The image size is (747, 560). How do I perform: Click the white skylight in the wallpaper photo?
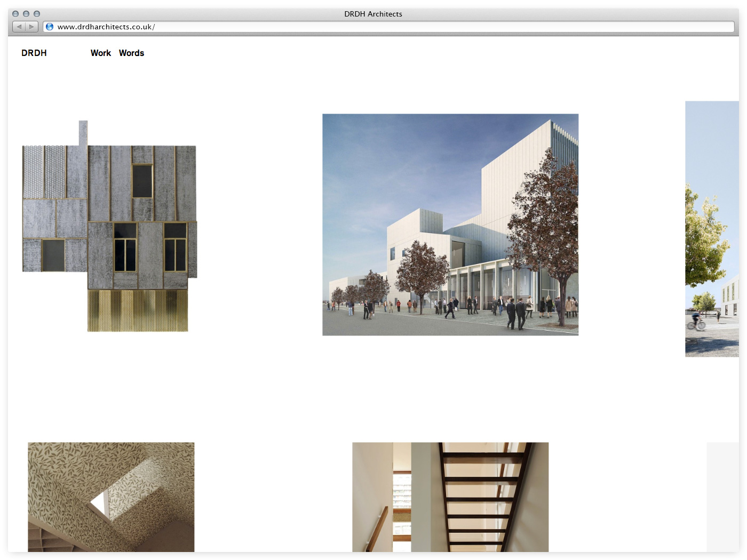click(x=100, y=503)
